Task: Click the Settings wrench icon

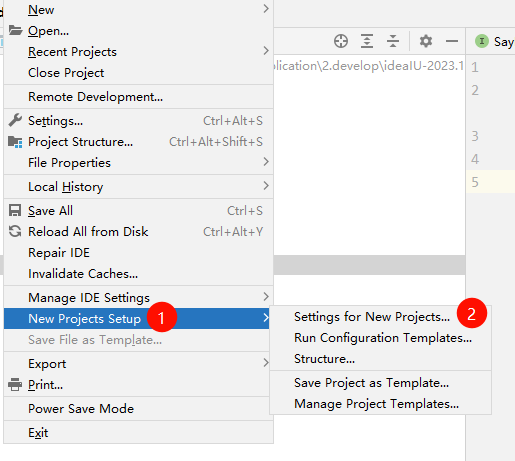Action: pos(15,120)
